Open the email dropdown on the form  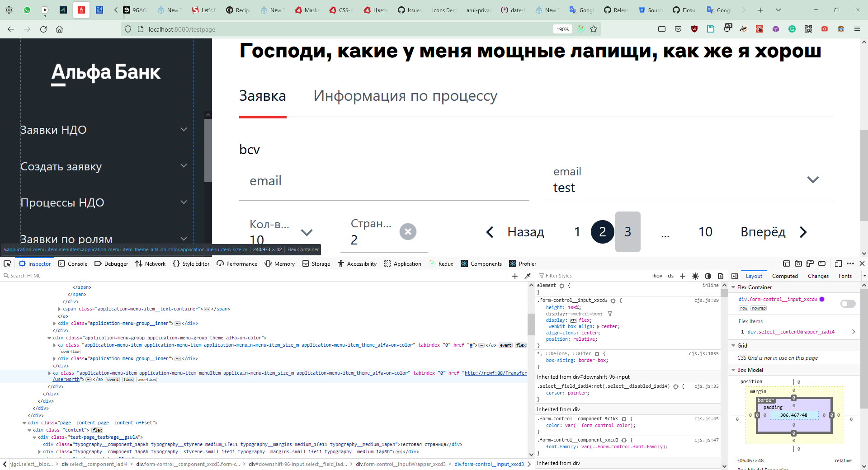(x=813, y=179)
